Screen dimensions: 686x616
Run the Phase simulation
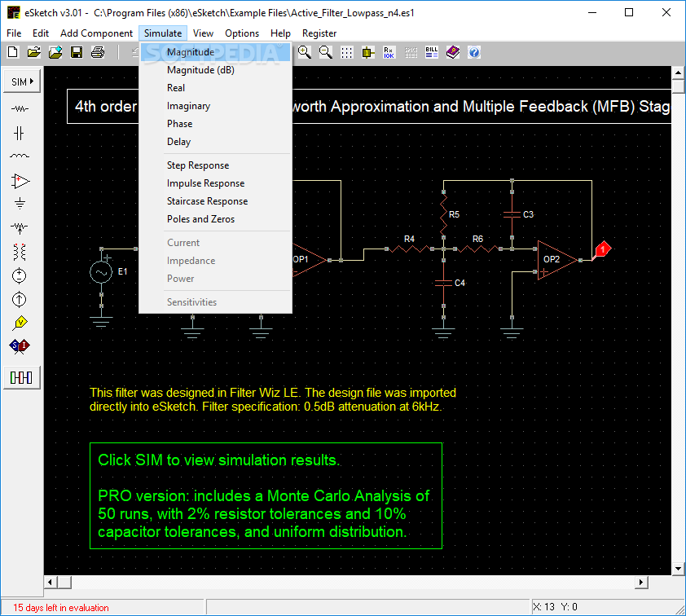point(215,124)
